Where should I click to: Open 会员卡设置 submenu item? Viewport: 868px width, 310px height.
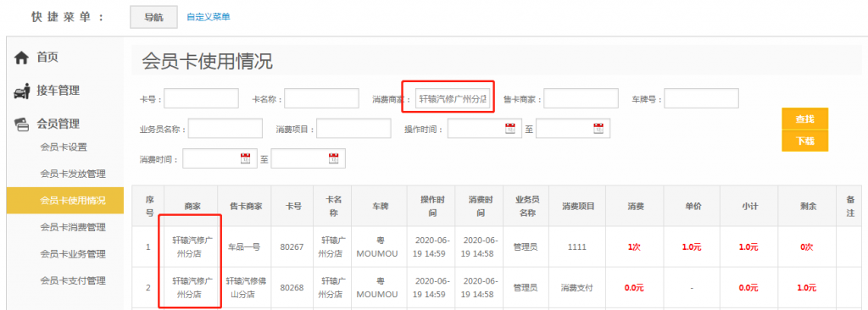click(64, 147)
